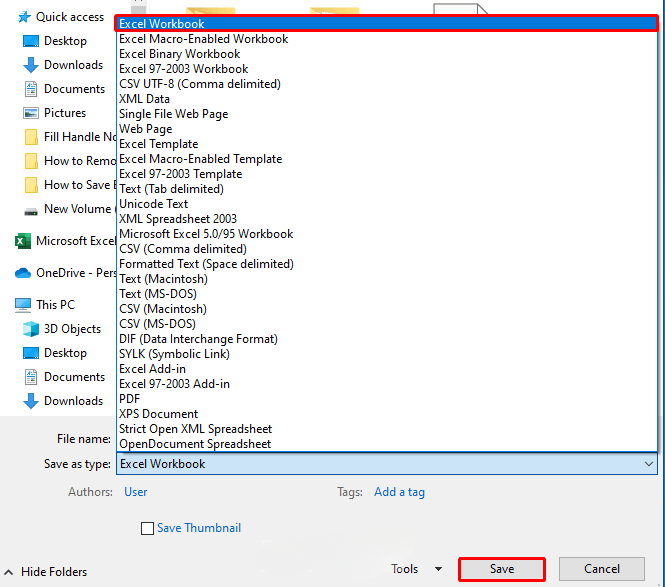Select CSV (MS-DOS) format

pos(386,324)
